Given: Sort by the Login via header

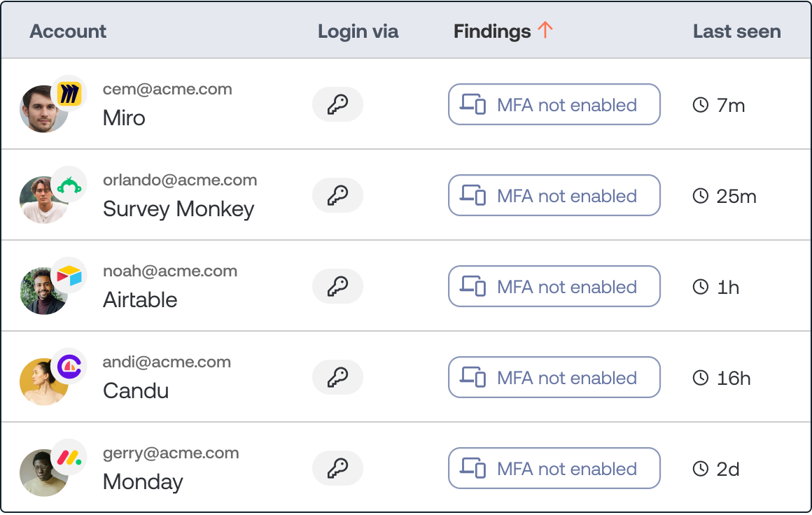Looking at the screenshot, I should 358,31.
